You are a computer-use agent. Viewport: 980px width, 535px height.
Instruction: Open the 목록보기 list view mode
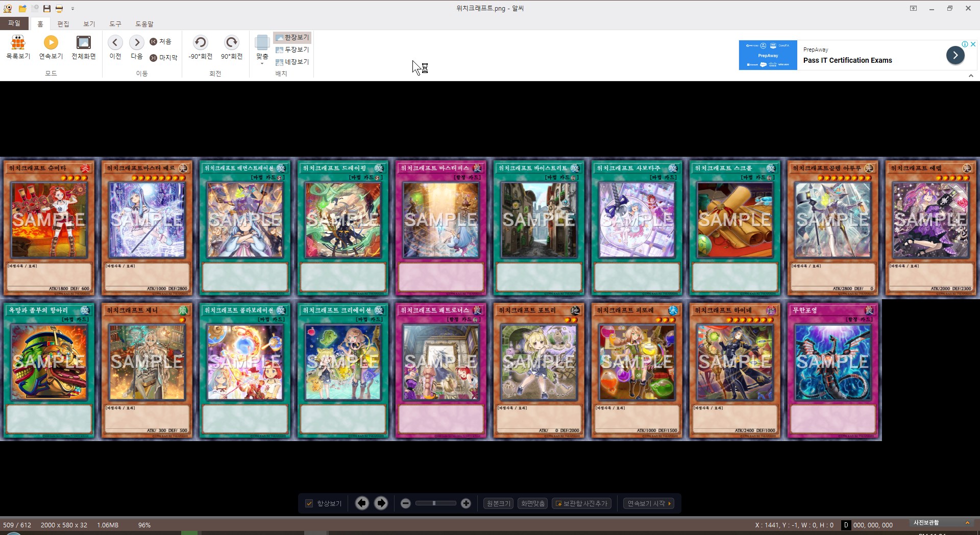point(18,47)
